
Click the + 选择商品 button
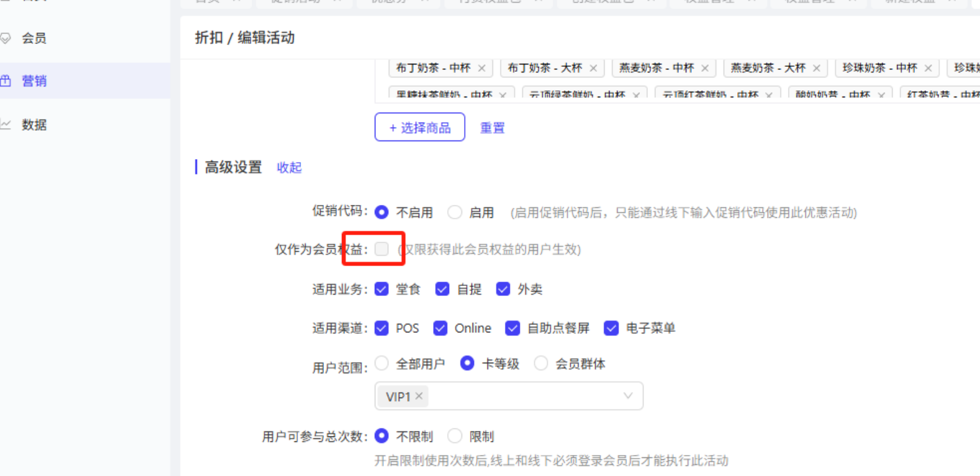pos(419,128)
